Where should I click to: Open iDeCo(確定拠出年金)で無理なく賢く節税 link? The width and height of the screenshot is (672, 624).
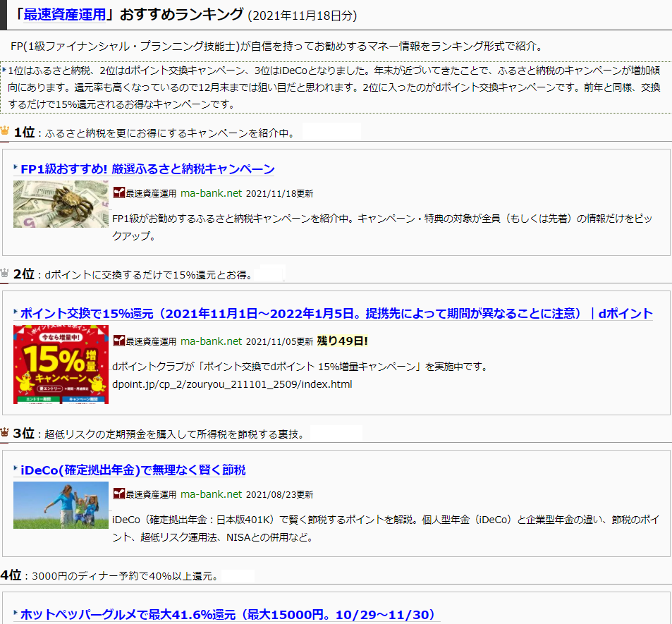[x=133, y=470]
